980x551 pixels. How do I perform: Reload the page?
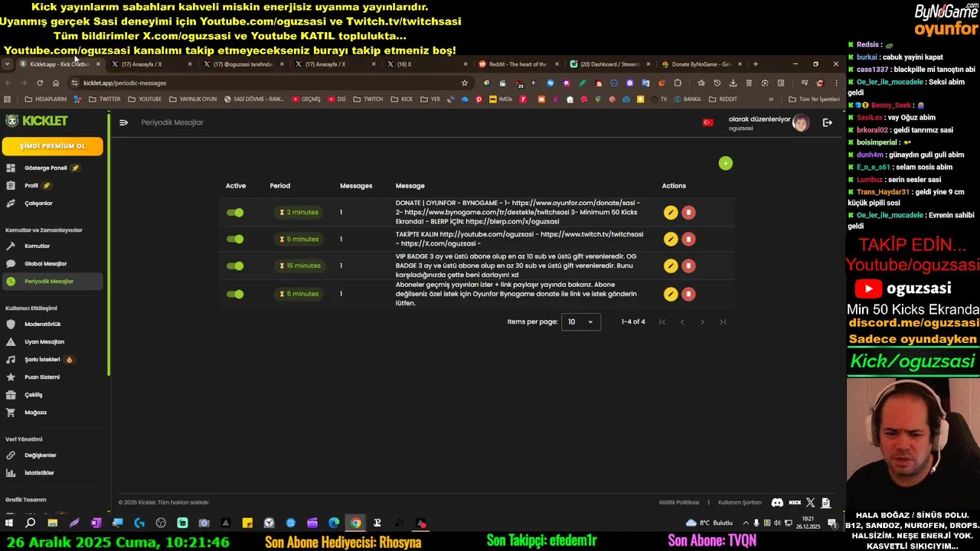click(40, 83)
